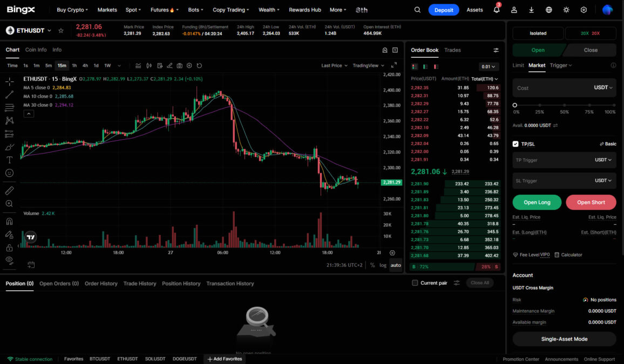Open the search magnifier in header
Image resolution: width=624 pixels, height=364 pixels.
[417, 10]
